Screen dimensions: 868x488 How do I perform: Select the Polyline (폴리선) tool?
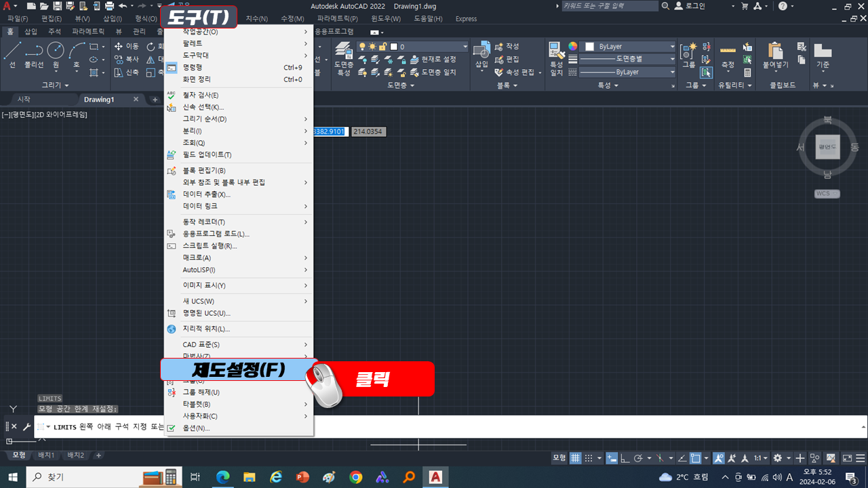tap(34, 54)
